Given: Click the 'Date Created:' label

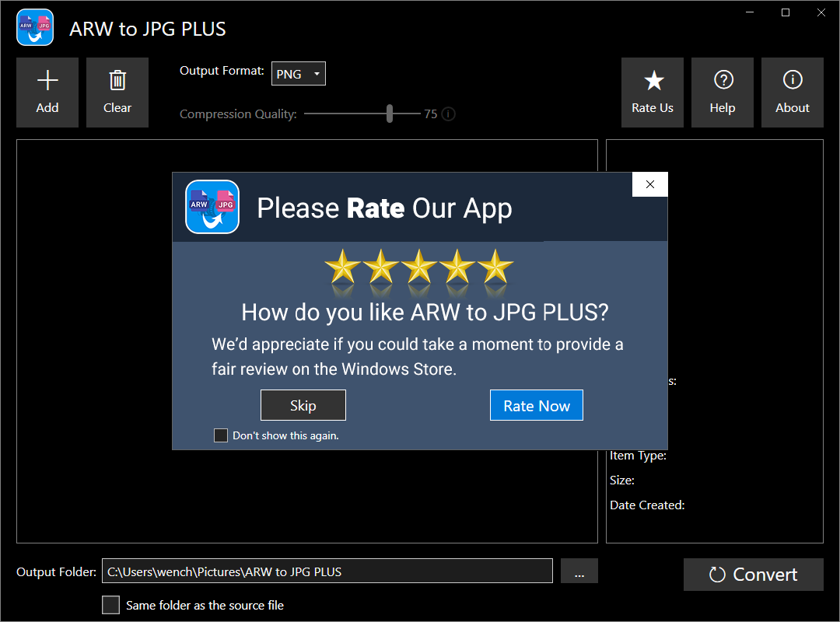Looking at the screenshot, I should click(x=647, y=505).
